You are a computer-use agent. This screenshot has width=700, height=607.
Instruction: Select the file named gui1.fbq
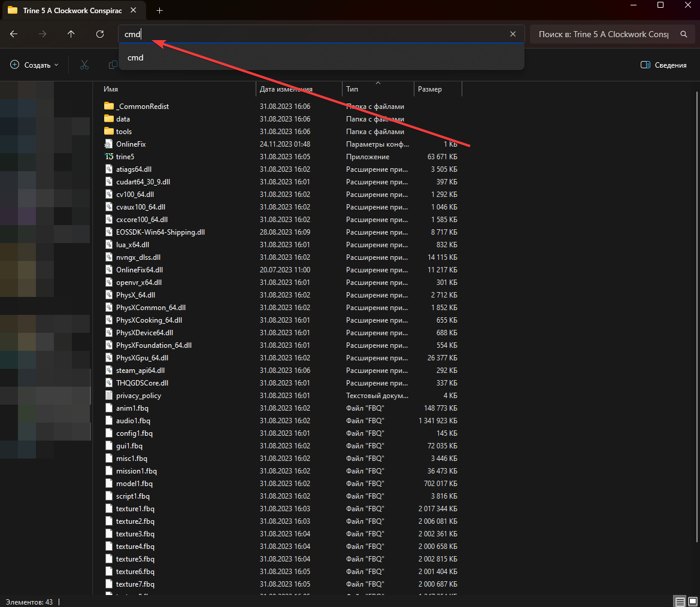[129, 445]
